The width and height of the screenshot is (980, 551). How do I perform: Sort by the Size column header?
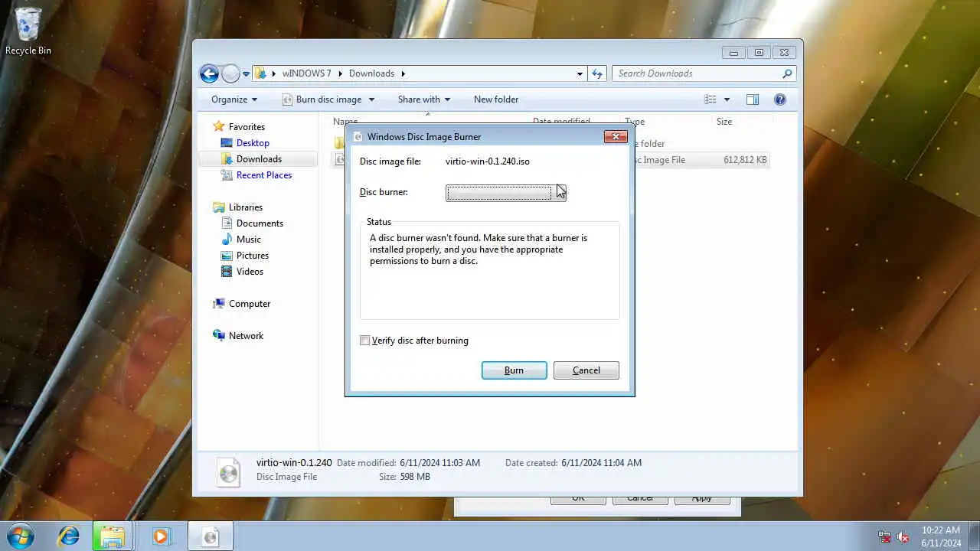(724, 122)
